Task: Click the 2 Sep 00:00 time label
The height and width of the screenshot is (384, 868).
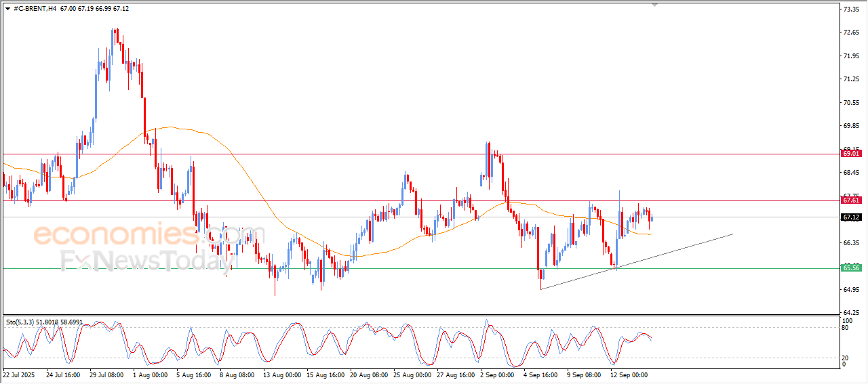Action: 498,374
